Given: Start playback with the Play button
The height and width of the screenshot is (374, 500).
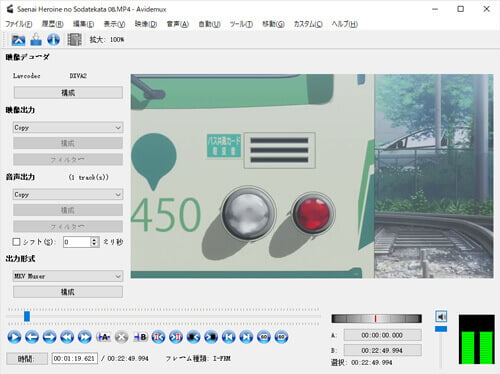Looking at the screenshot, I should pyautogui.click(x=14, y=337).
